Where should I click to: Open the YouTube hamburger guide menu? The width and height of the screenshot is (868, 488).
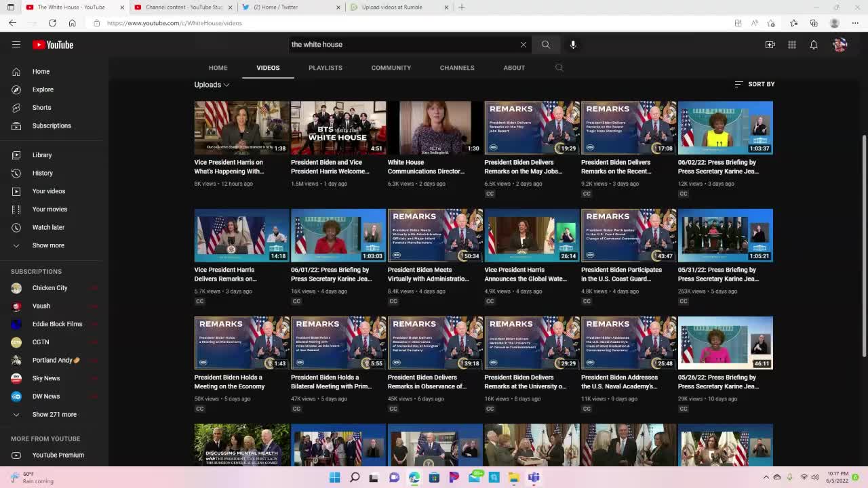pos(16,45)
